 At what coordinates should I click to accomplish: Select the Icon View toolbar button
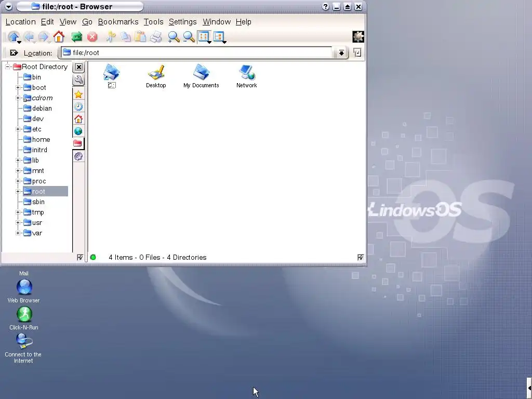204,37
